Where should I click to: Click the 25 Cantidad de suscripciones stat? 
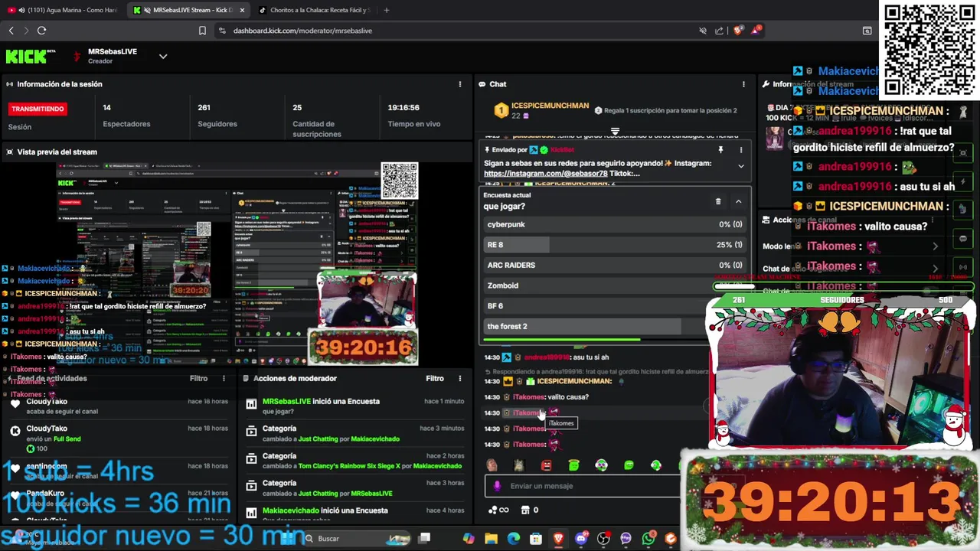317,120
